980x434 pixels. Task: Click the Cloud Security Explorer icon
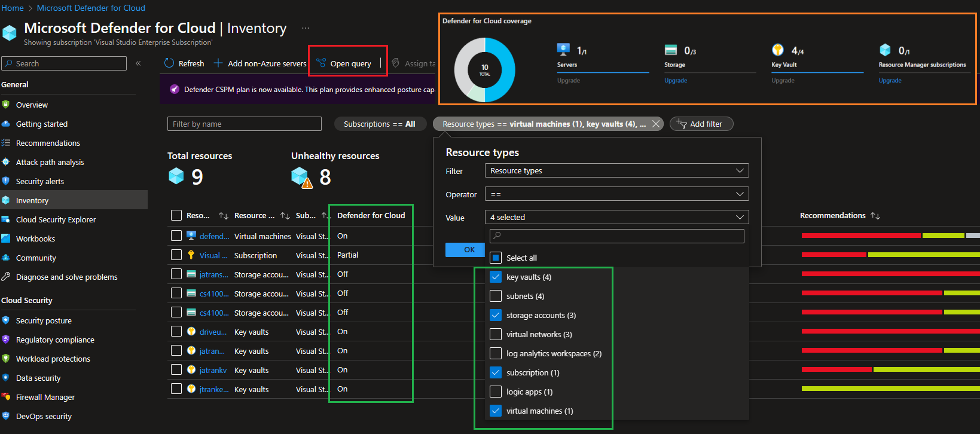(x=6, y=219)
